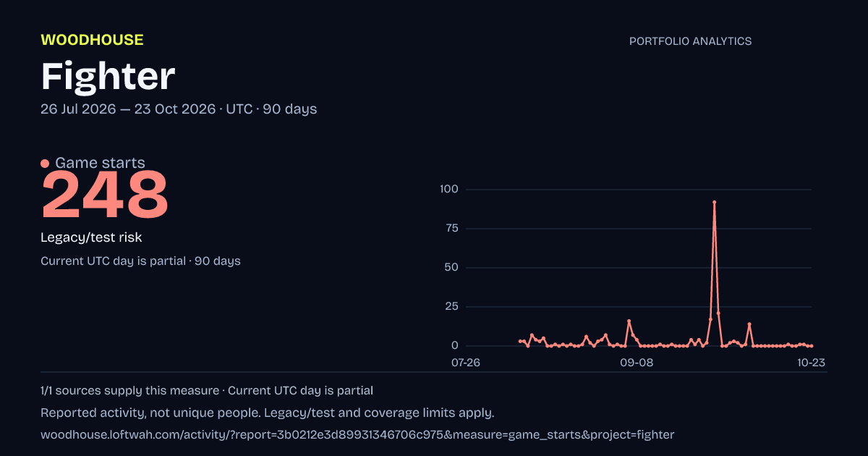Screen dimensions: 868x456
Task: Select the Fighter project title
Action: pyautogui.click(x=108, y=76)
